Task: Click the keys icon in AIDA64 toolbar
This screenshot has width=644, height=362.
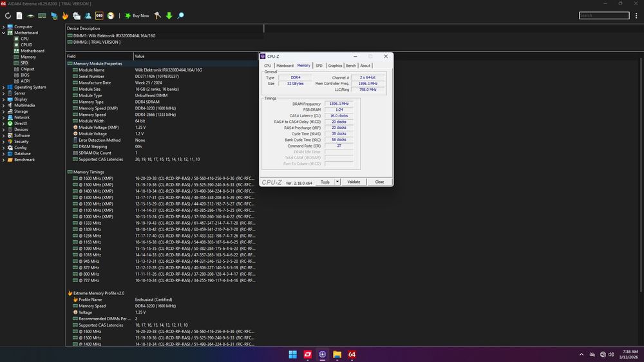Action: [x=157, y=15]
